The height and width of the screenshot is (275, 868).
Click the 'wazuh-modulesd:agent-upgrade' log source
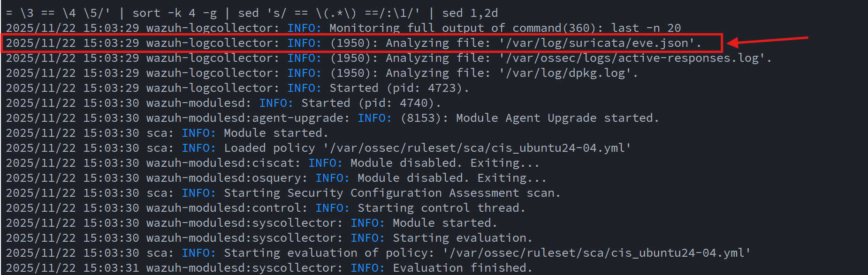[248, 118]
